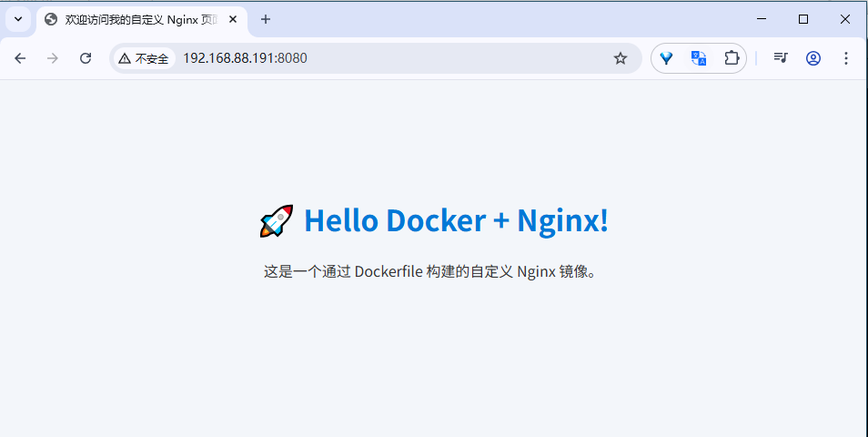Select the Nginx welcome page tab
The image size is (868, 437).
coord(141,20)
